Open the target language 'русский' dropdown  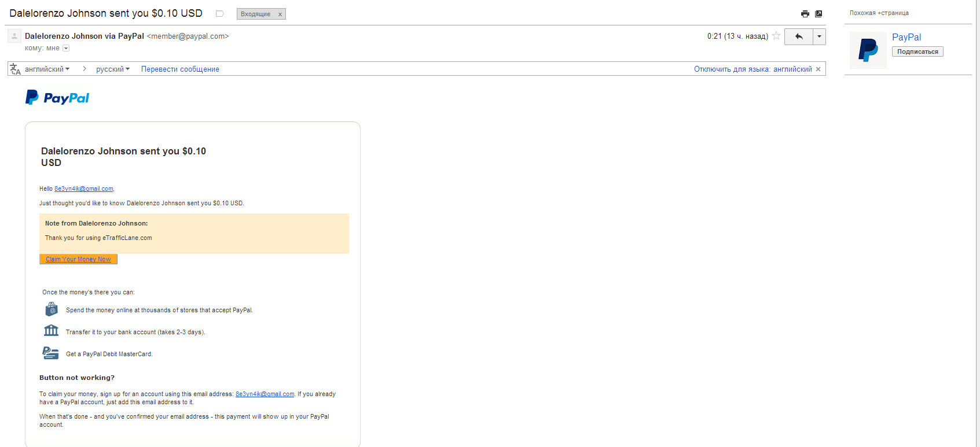(113, 69)
